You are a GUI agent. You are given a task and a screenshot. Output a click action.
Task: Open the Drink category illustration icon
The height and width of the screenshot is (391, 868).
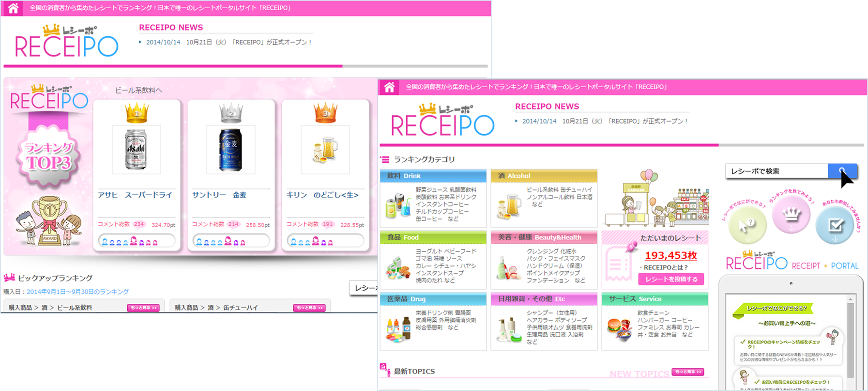(x=398, y=205)
